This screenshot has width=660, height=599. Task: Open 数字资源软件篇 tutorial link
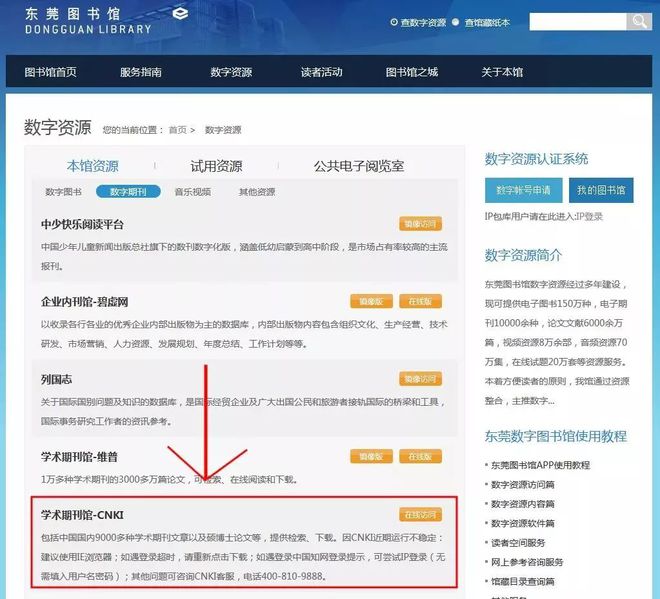pos(522,523)
